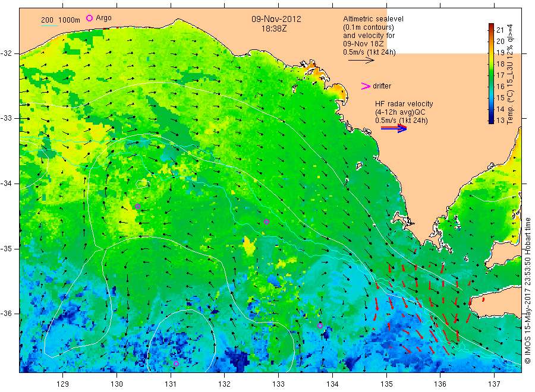The image size is (535, 392).
Task: Click the black altimetric velocity scale arrow
Action: [x=361, y=61]
